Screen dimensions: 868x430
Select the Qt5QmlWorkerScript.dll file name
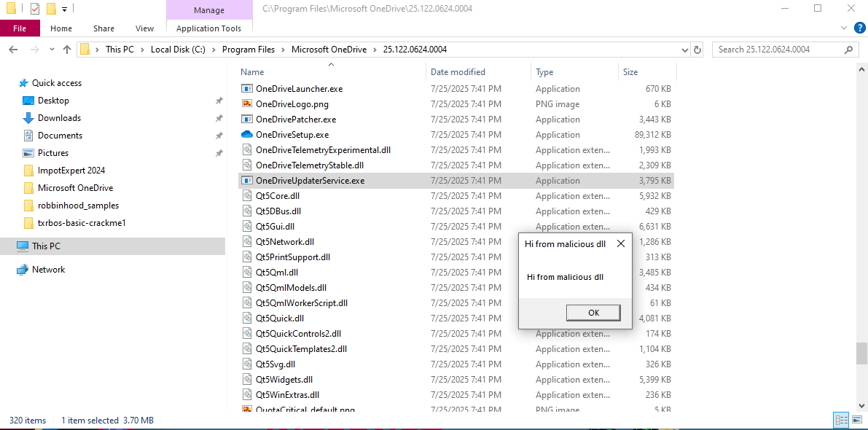302,303
